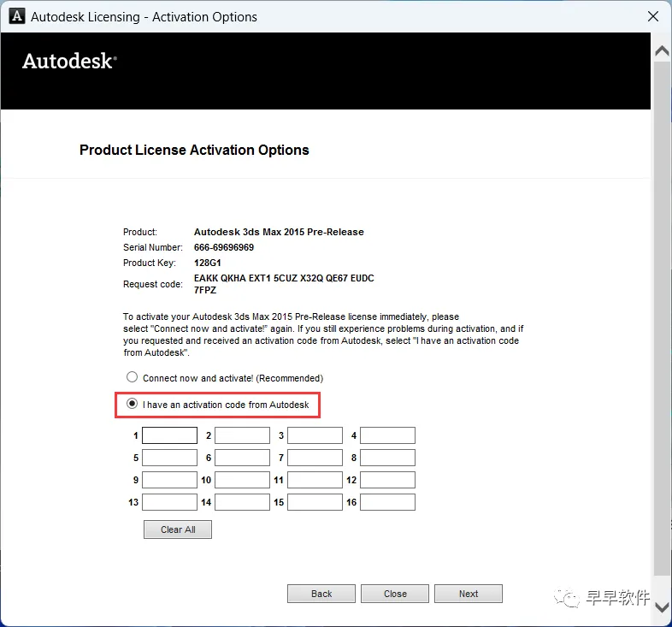Click activation code field 10
This screenshot has height=627, width=672.
tap(242, 480)
